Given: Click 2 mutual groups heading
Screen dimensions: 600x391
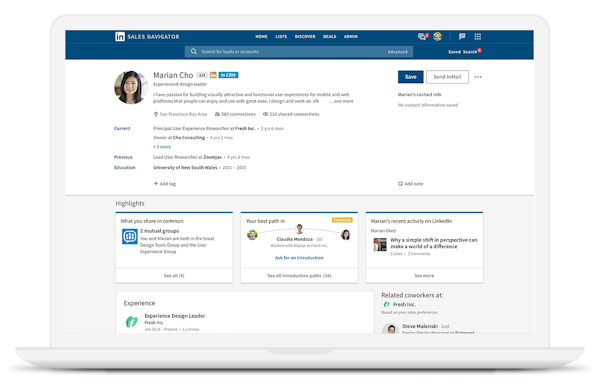Looking at the screenshot, I should (160, 231).
